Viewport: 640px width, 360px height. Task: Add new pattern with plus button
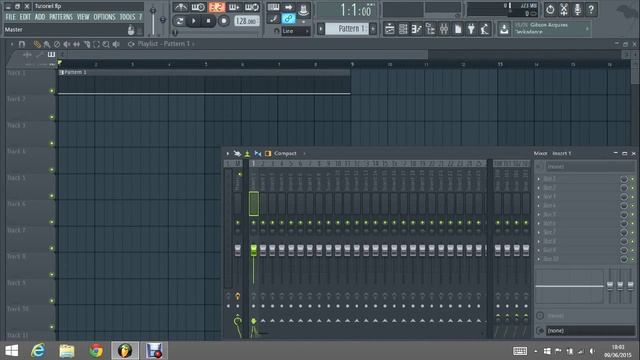(x=373, y=29)
